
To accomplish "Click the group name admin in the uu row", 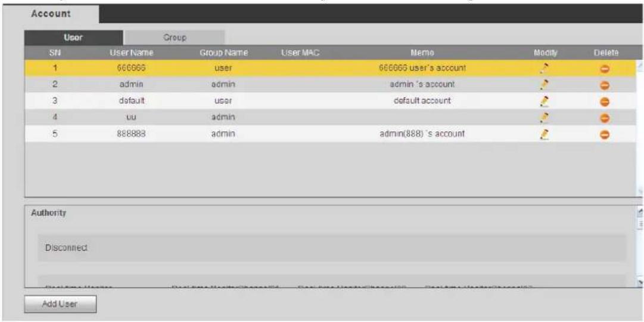I will pos(222,117).
